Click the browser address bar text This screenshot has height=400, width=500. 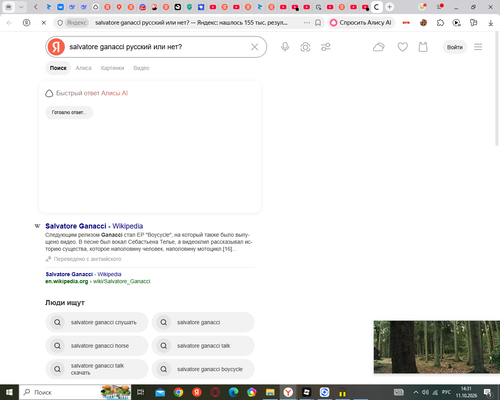coord(191,23)
